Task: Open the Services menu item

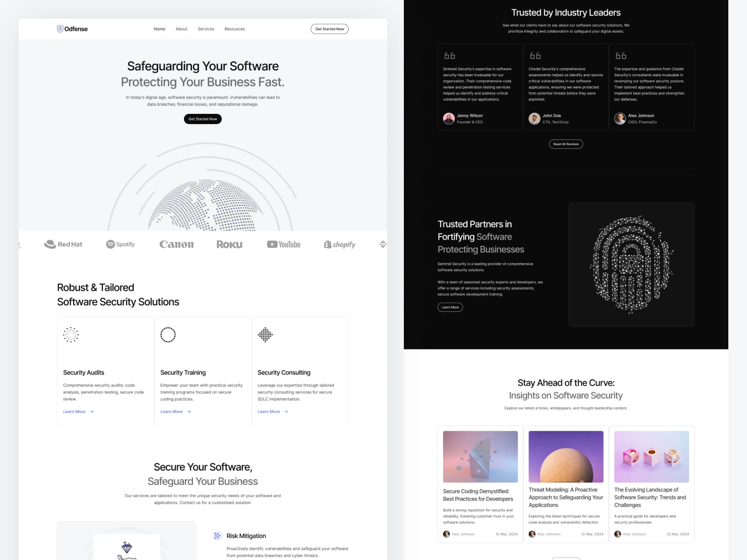Action: pos(206,29)
